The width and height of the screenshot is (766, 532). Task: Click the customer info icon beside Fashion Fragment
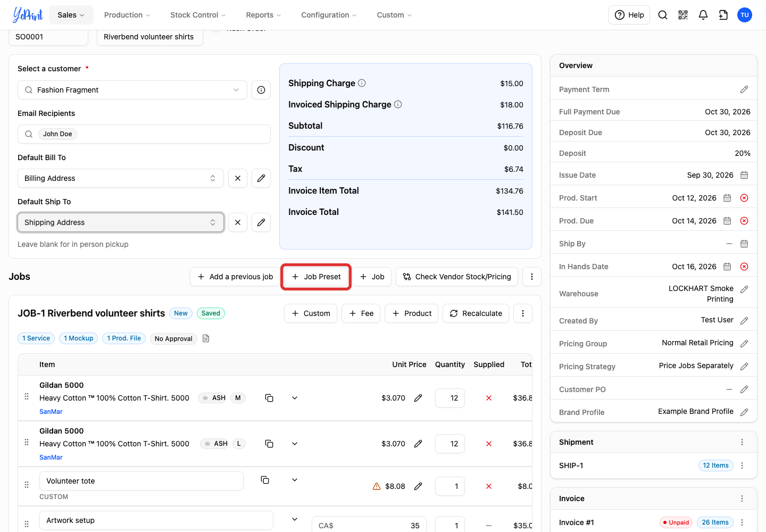[x=261, y=90]
